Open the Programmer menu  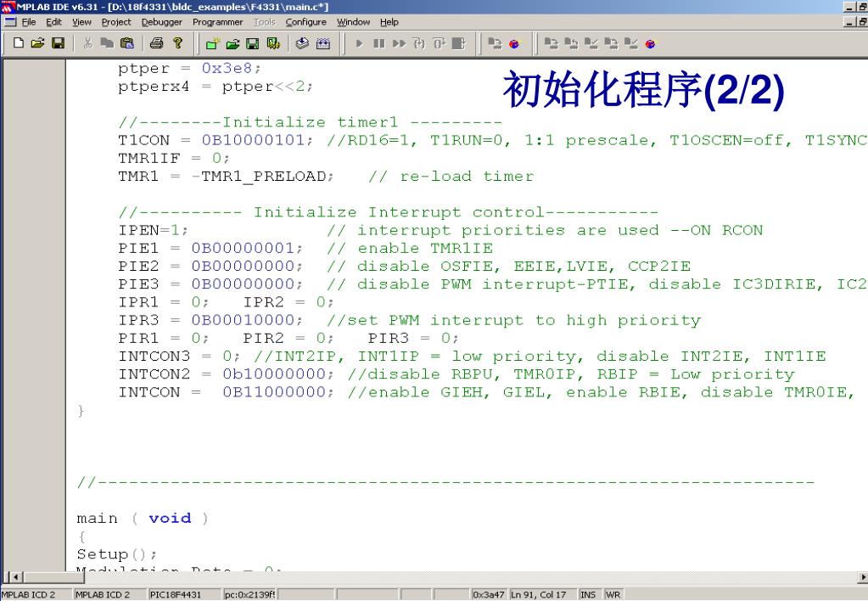point(217,22)
